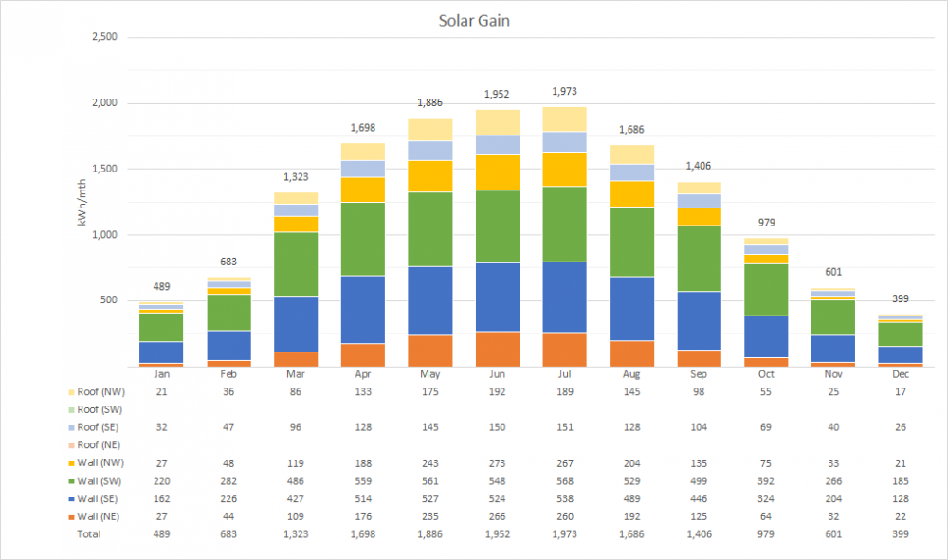
Task: Click the 1,000 y-axis tick label
Action: click(104, 234)
